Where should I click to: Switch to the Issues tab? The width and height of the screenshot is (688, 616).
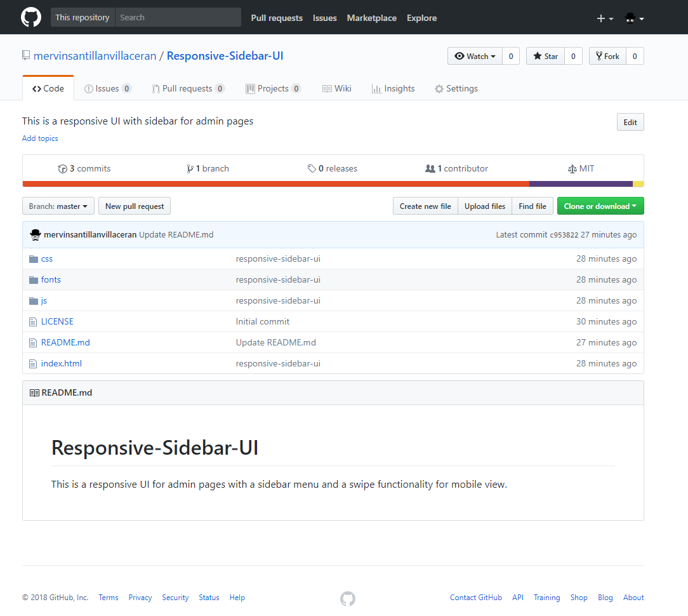107,88
